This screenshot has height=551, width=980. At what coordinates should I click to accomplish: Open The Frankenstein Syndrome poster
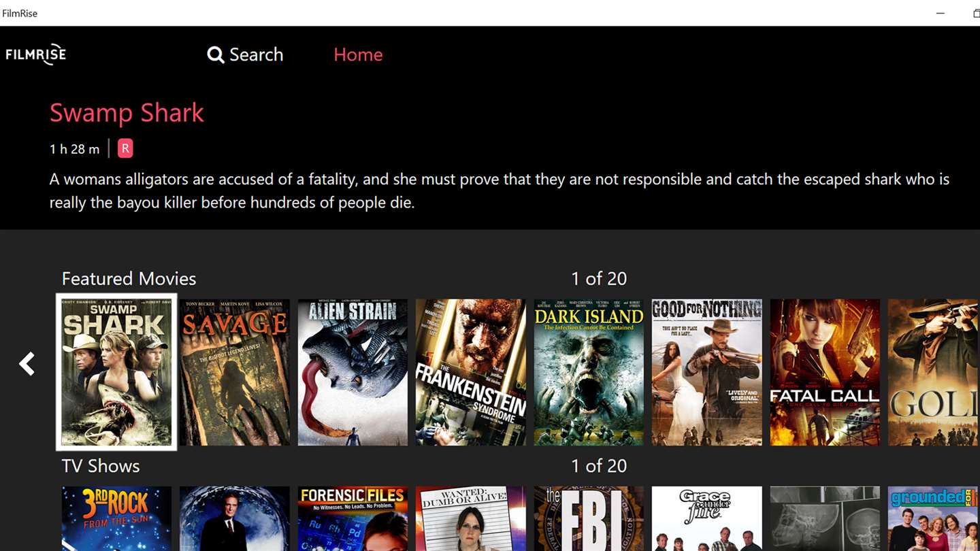[x=471, y=372]
